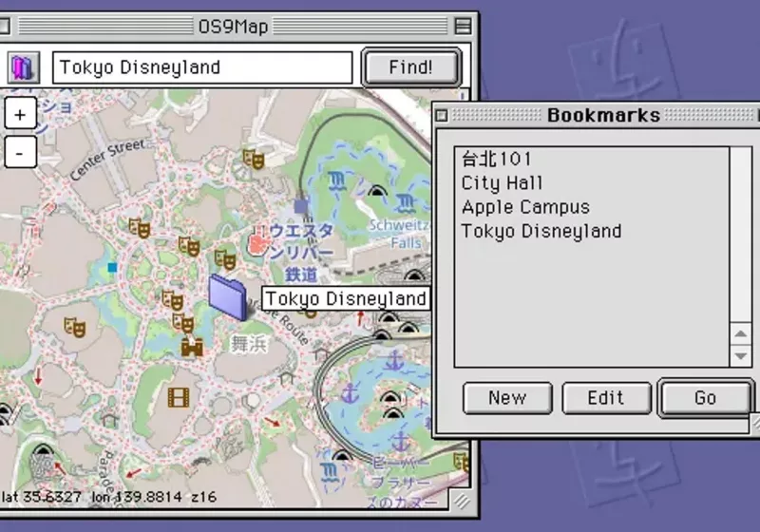Click the Bookmarks list scroll down arrow
This screenshot has width=760, height=532.
(x=741, y=356)
